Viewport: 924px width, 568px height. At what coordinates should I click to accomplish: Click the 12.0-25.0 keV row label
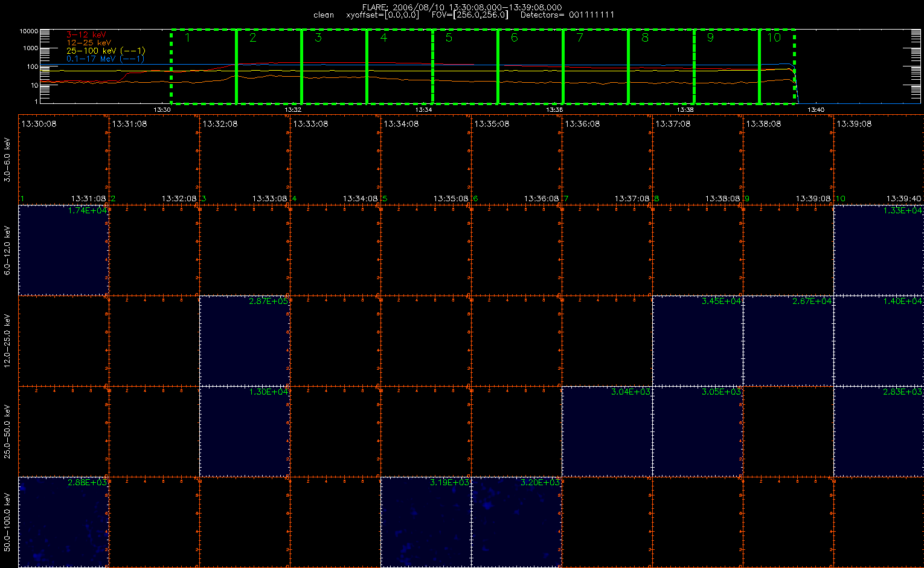click(x=7, y=341)
